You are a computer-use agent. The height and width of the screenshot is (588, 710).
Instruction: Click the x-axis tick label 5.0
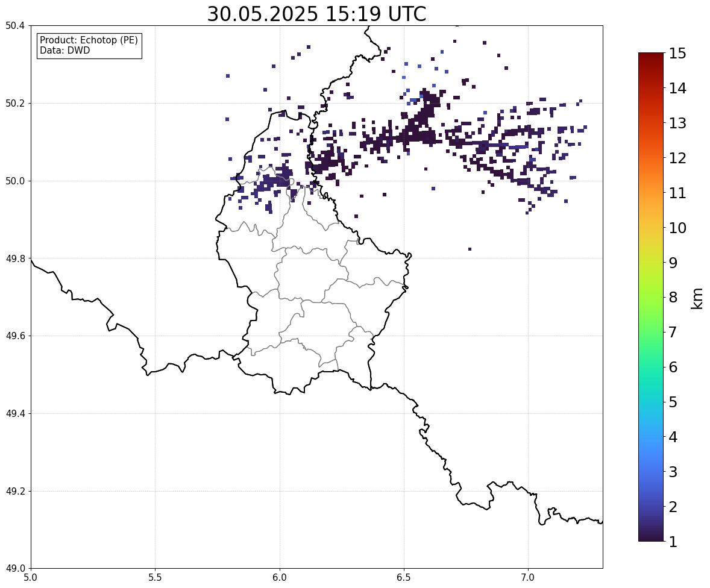tap(31, 578)
